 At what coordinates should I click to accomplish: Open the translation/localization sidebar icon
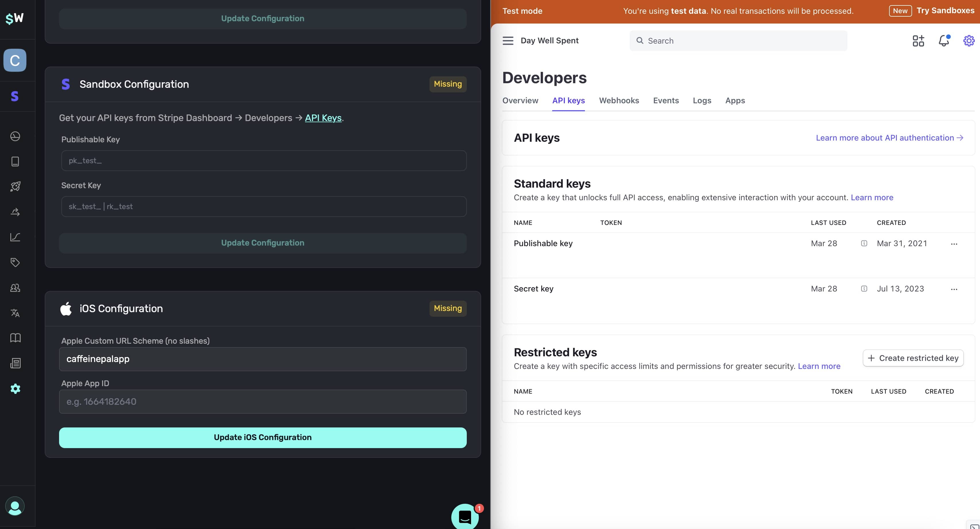[x=15, y=313]
